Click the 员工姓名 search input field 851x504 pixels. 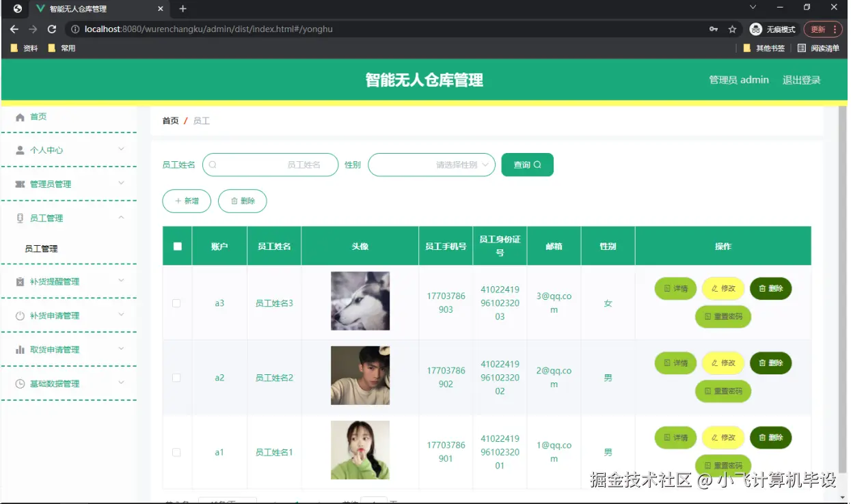point(271,165)
